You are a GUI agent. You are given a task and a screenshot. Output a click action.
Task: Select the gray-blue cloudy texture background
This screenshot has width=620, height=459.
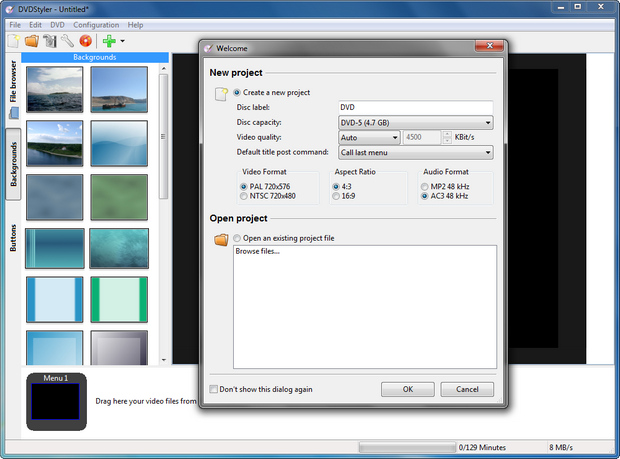tap(55, 197)
